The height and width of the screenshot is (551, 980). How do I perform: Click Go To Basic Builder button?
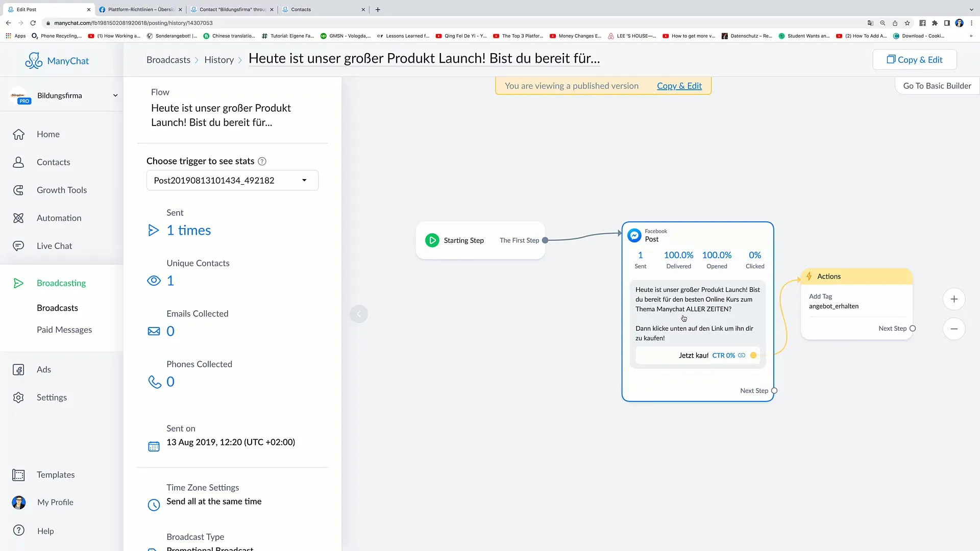pos(937,86)
